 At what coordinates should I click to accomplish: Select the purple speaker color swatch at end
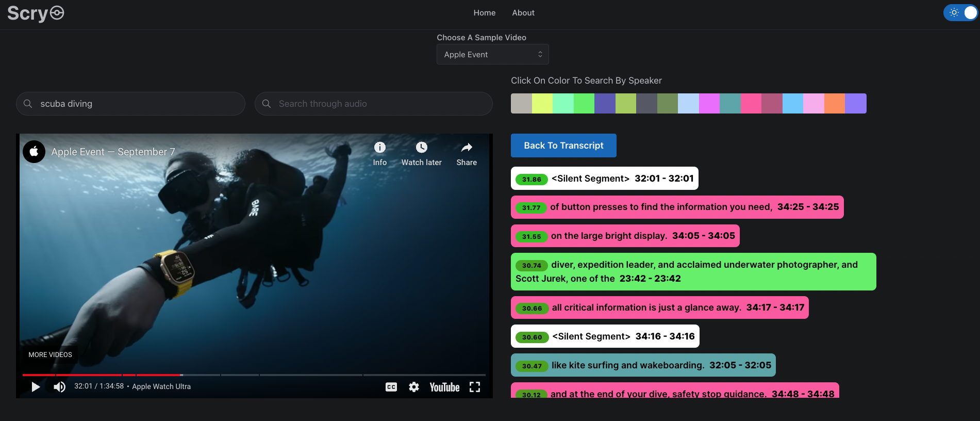pos(856,103)
